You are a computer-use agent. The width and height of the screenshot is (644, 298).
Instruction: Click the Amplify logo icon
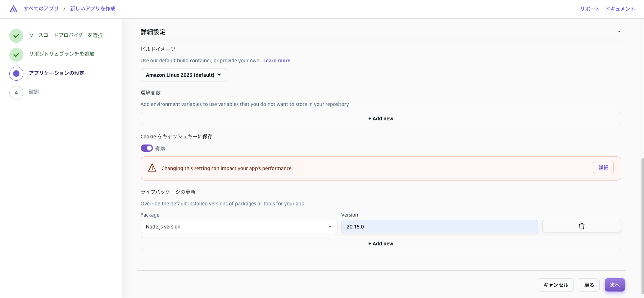point(13,9)
